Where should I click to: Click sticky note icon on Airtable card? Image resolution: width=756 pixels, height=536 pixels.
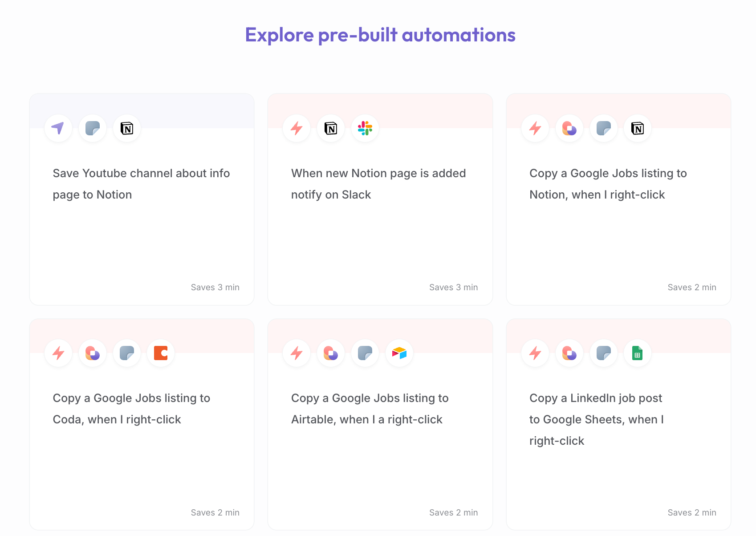coord(365,353)
